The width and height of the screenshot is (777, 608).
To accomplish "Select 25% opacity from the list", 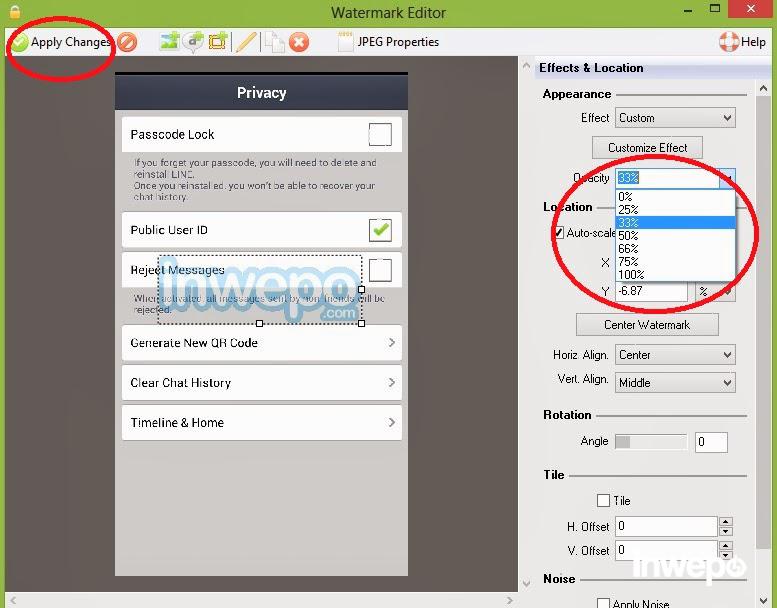I will (675, 210).
